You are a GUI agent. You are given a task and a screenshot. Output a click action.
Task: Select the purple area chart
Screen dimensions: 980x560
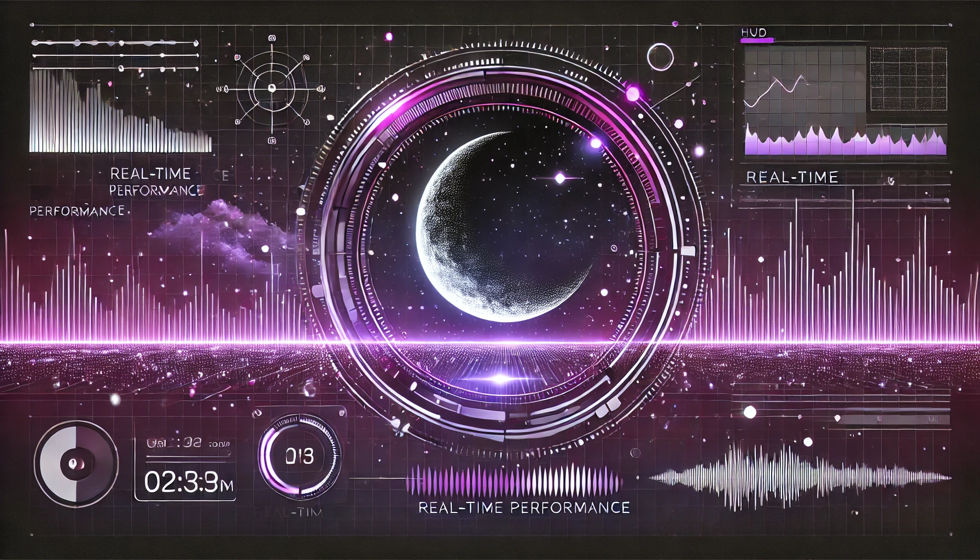[845, 142]
